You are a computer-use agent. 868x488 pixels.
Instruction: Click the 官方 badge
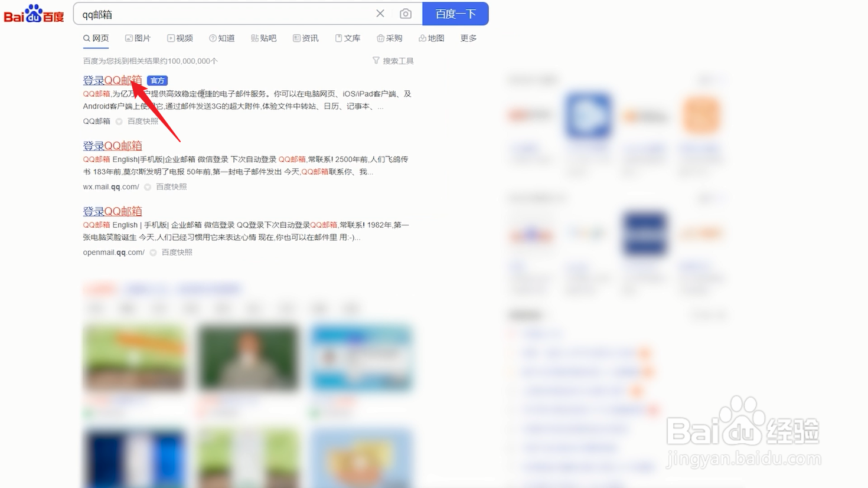(x=157, y=81)
